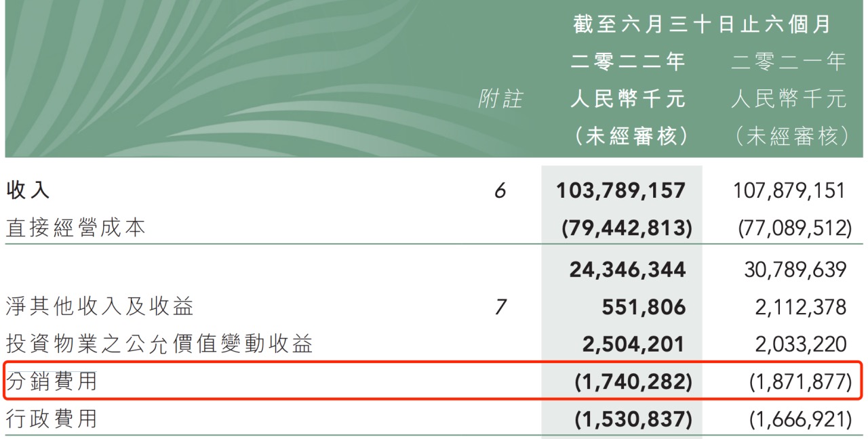The height and width of the screenshot is (439, 868).
Task: Select fair value gain 2,504,201
Action: point(633,345)
